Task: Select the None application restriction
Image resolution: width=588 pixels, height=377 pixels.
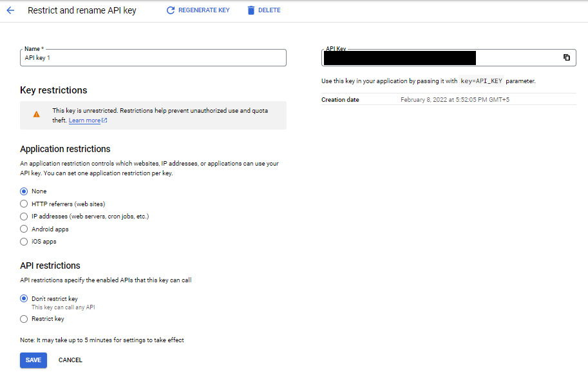Action: point(24,191)
